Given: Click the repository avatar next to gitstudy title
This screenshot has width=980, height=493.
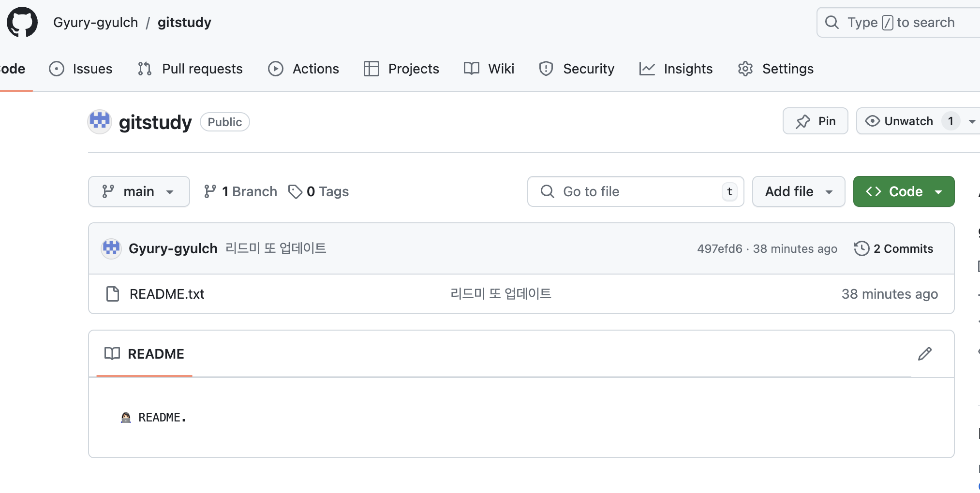Looking at the screenshot, I should pyautogui.click(x=100, y=121).
